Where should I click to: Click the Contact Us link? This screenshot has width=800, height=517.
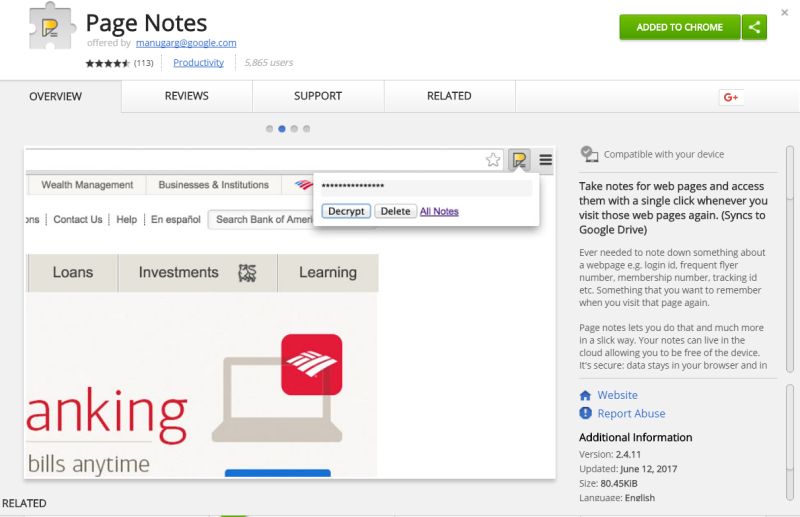click(78, 219)
